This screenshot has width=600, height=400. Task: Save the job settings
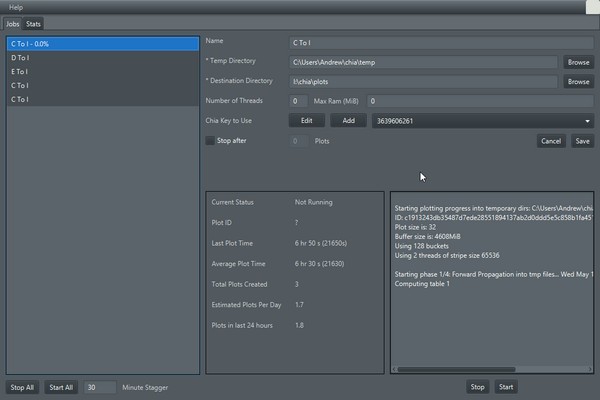(582, 141)
